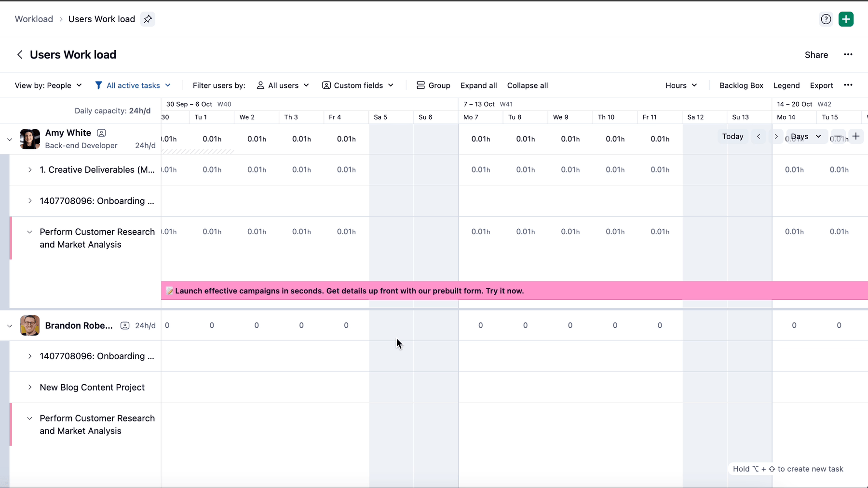Select the Sa 12 day column header
The height and width of the screenshot is (488, 868).
pyautogui.click(x=705, y=117)
